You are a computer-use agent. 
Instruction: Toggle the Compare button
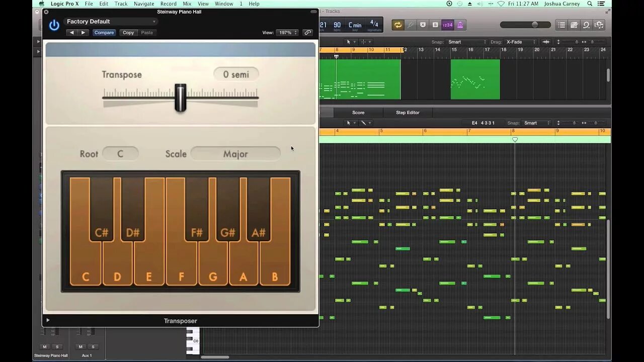pyautogui.click(x=104, y=33)
